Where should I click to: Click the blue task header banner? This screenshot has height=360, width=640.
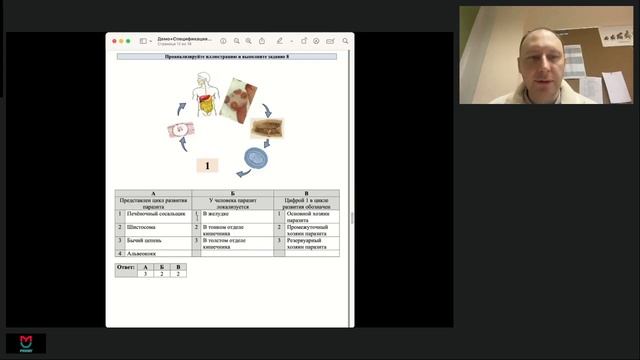click(x=227, y=57)
